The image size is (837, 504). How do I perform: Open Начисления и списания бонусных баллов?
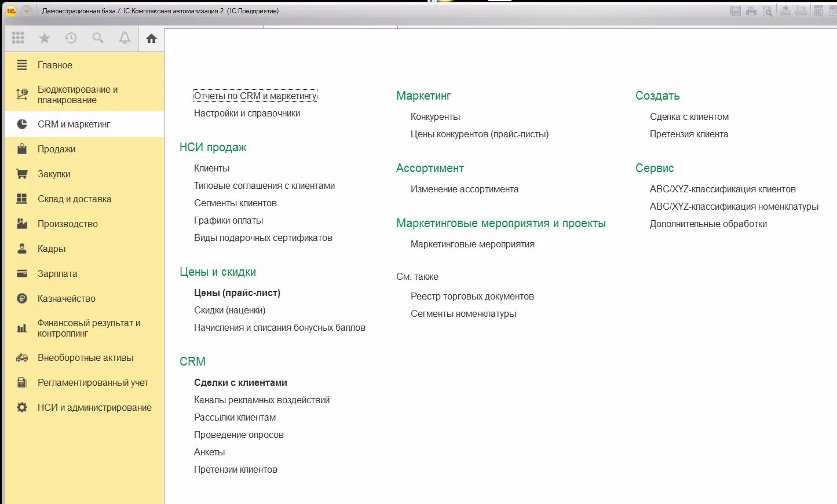(280, 327)
